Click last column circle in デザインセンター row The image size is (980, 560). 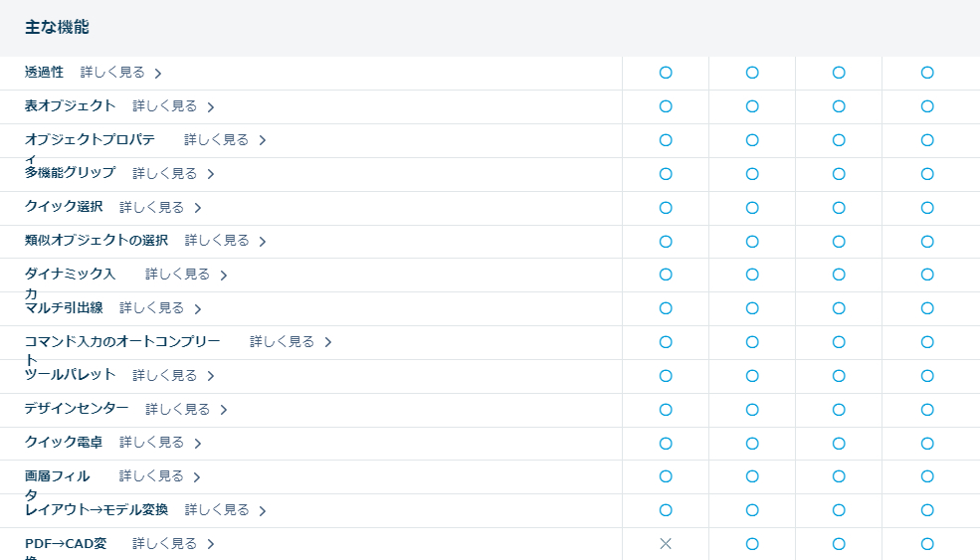tap(927, 410)
